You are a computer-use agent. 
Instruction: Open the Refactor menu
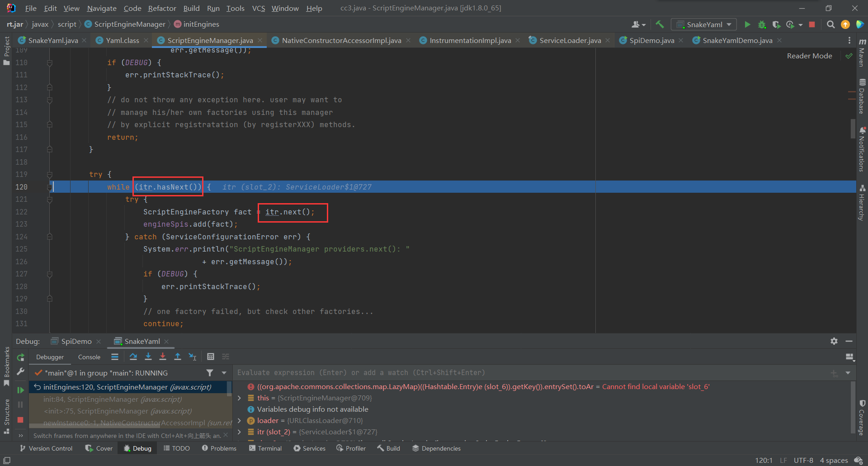click(x=162, y=8)
